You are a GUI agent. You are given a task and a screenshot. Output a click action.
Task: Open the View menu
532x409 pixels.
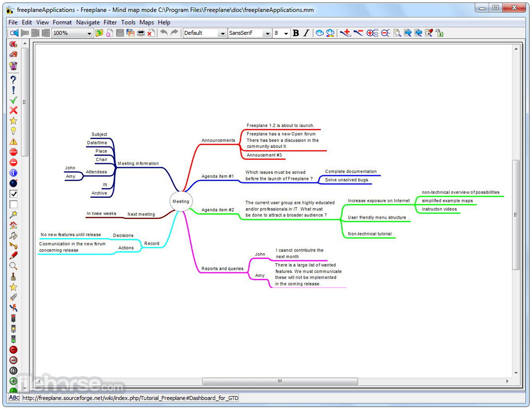pyautogui.click(x=42, y=22)
